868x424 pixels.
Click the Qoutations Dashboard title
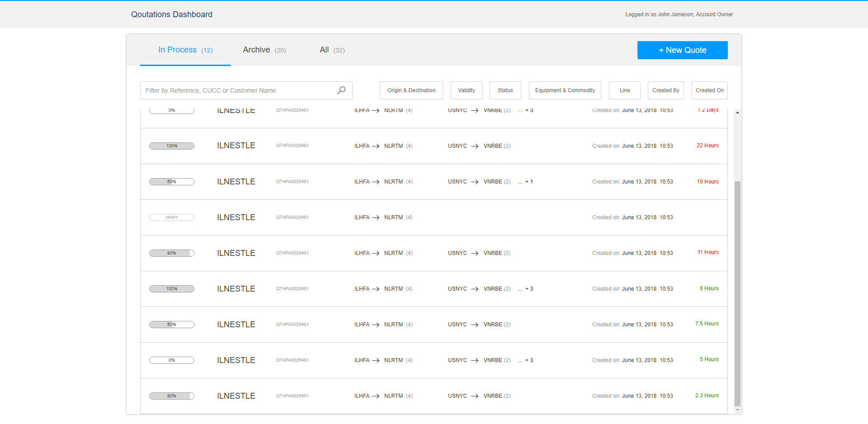point(172,14)
